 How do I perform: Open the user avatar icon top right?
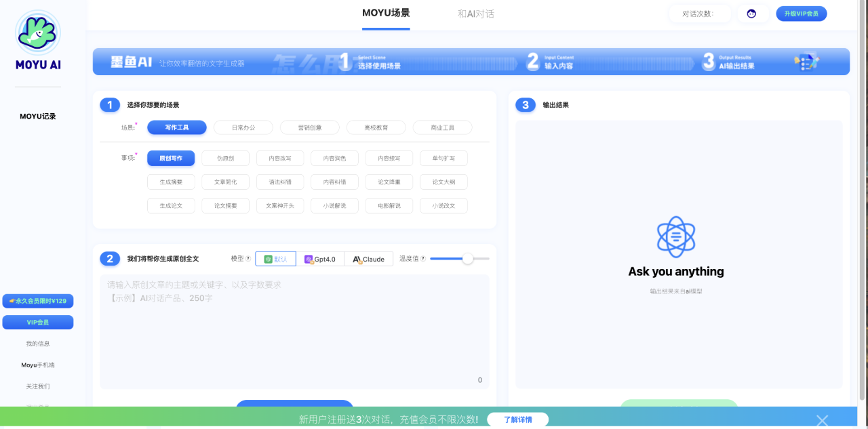pos(753,13)
